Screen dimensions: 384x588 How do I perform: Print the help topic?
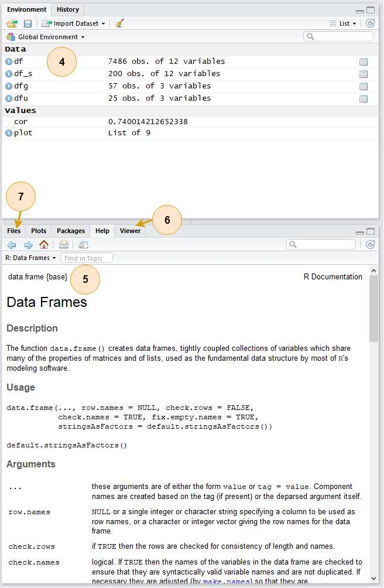pos(64,245)
